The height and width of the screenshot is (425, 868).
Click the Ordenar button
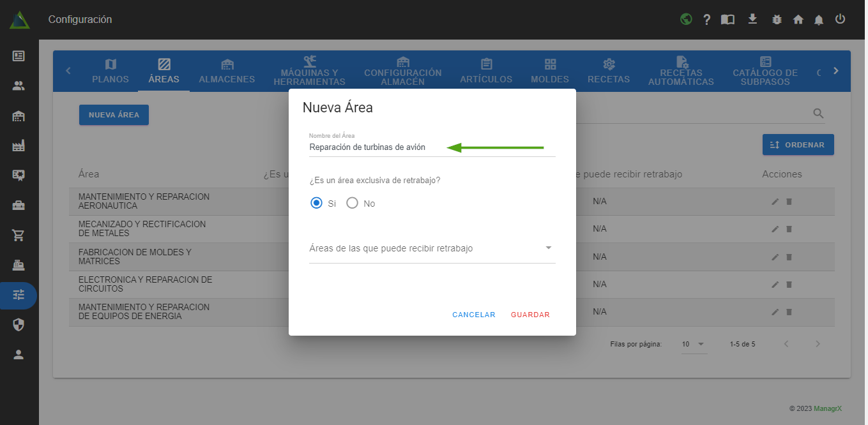click(798, 145)
